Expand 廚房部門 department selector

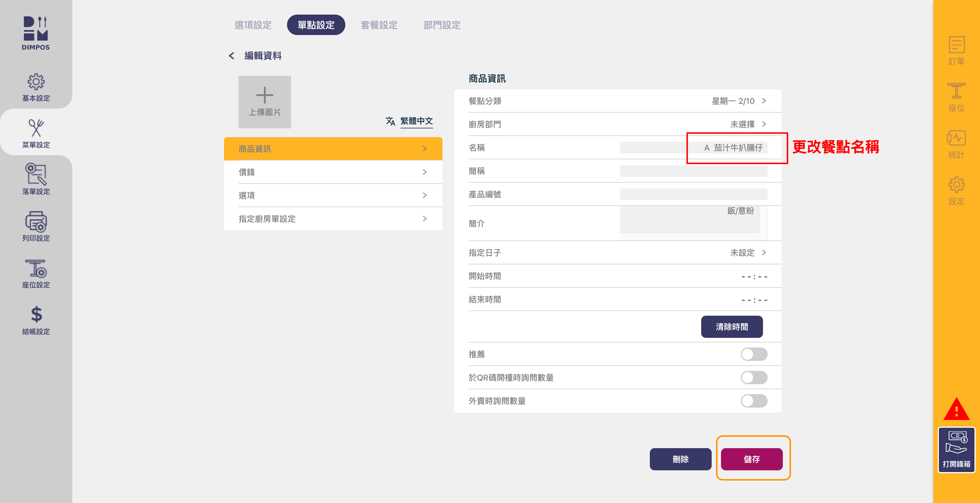click(x=747, y=124)
